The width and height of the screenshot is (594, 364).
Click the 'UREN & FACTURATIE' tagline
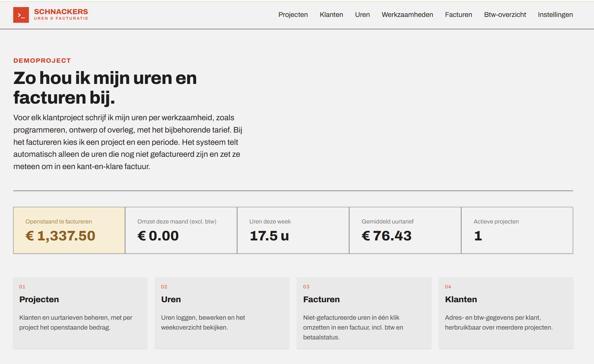click(x=61, y=18)
